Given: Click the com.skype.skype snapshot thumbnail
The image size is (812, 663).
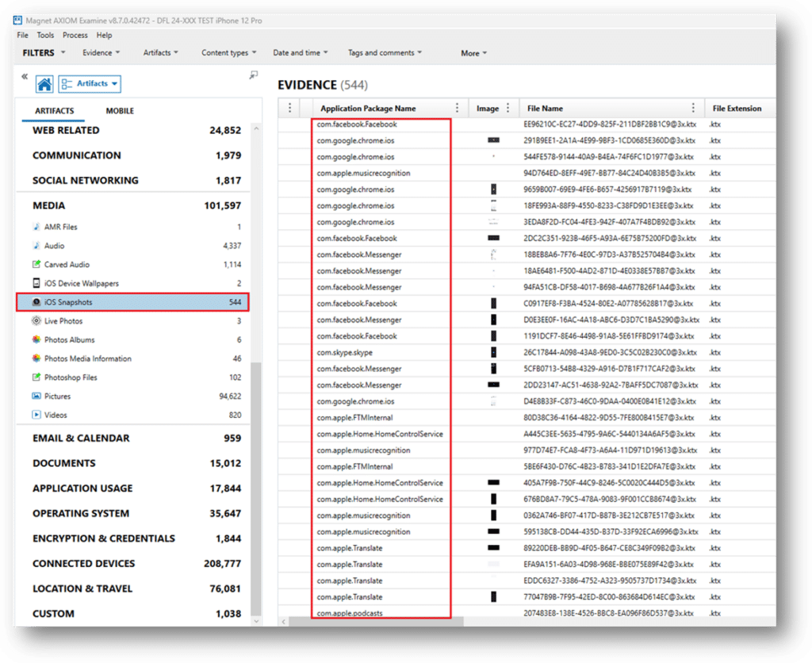Looking at the screenshot, I should click(x=493, y=352).
